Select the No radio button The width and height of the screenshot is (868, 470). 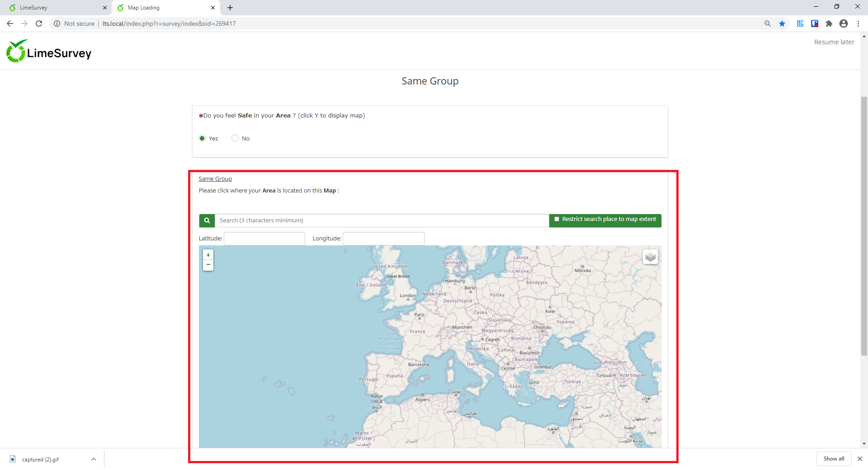pos(235,138)
